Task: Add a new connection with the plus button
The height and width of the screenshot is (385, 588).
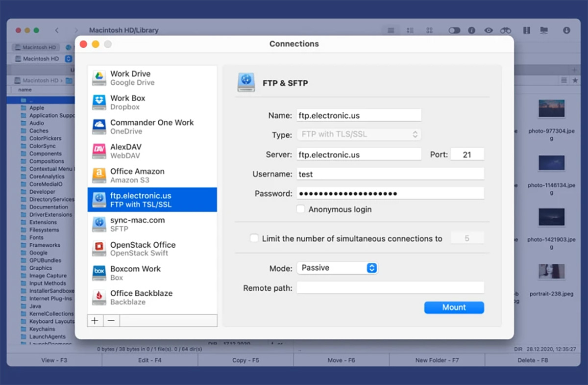Action: coord(95,320)
